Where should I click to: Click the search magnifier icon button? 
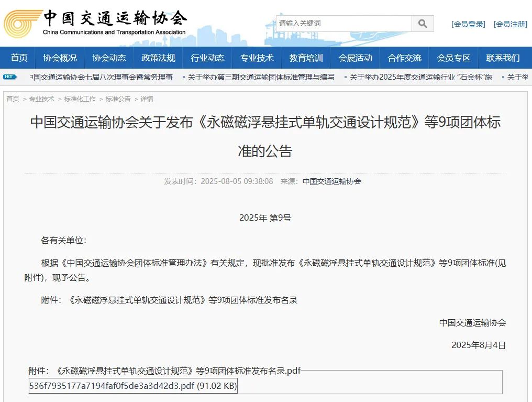(423, 24)
